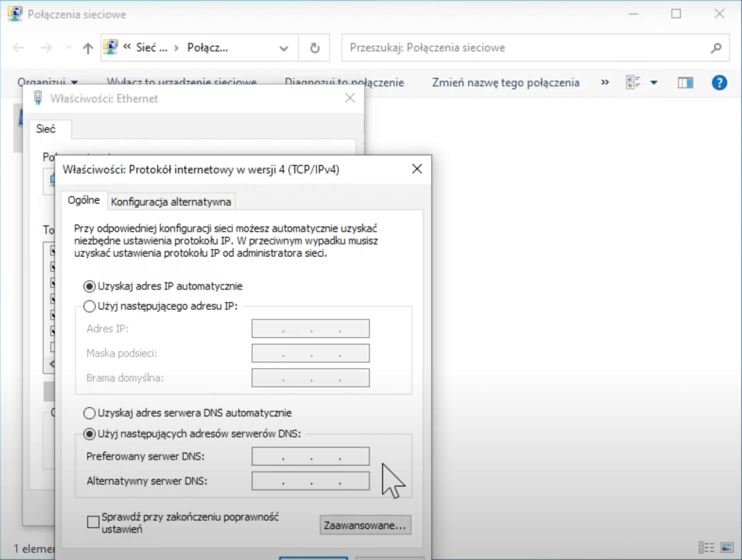This screenshot has height=560, width=742.
Task: Click the Back navigation arrow
Action: 18,47
